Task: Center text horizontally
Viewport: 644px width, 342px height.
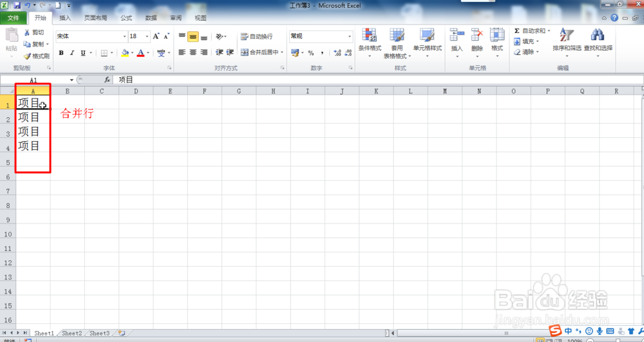Action: [x=193, y=52]
